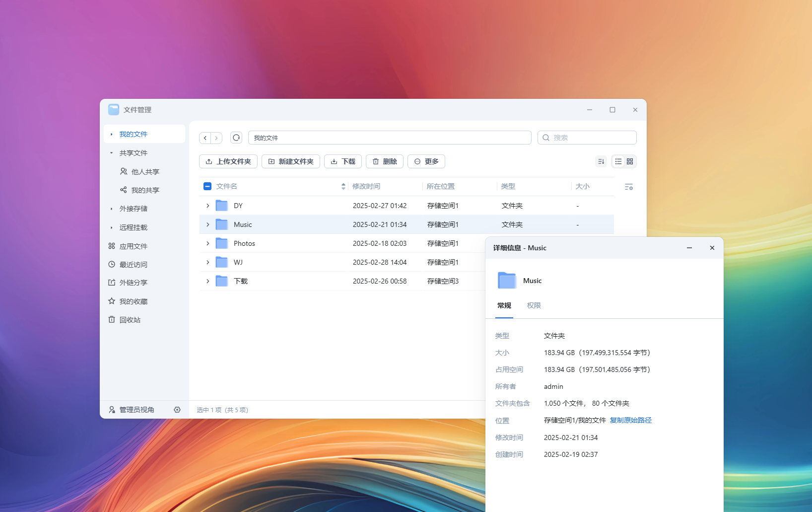Click the Photos folder icon
This screenshot has width=812, height=512.
tap(222, 243)
